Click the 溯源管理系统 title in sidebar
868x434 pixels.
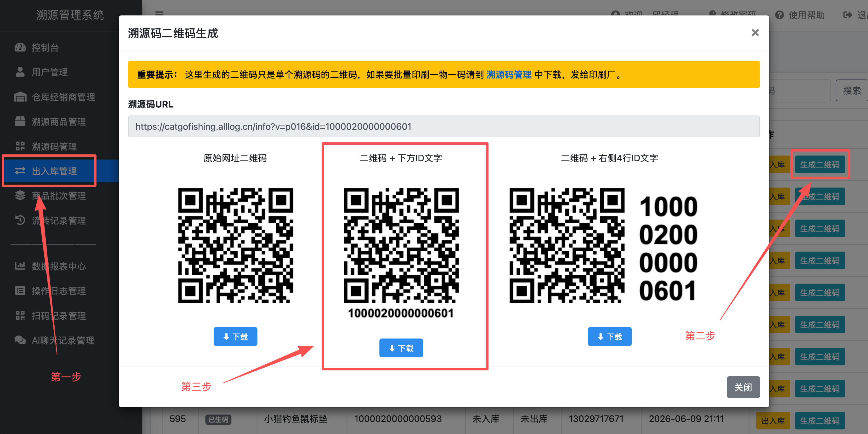[x=70, y=15]
